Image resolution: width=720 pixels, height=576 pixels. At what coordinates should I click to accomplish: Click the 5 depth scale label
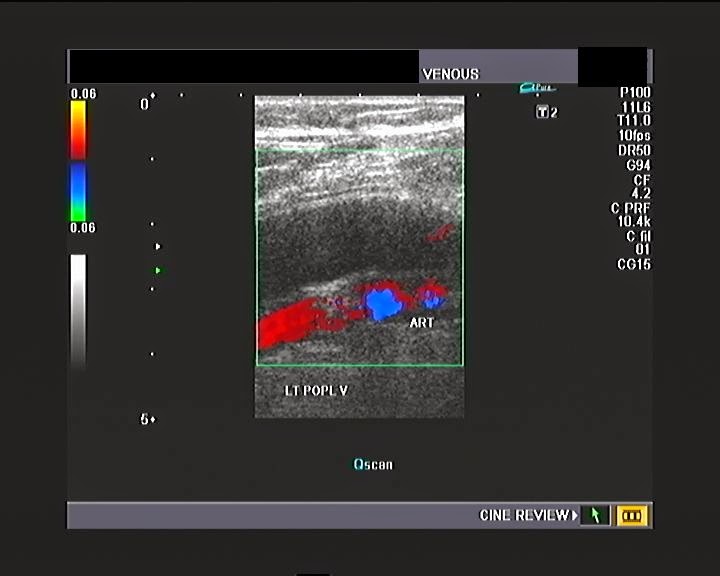pos(145,419)
